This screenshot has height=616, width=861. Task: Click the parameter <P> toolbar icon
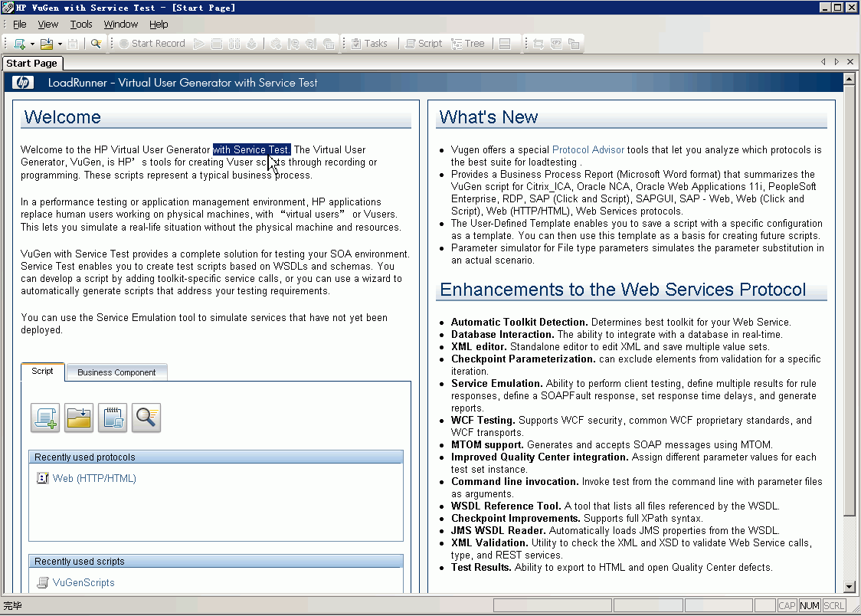[x=556, y=44]
